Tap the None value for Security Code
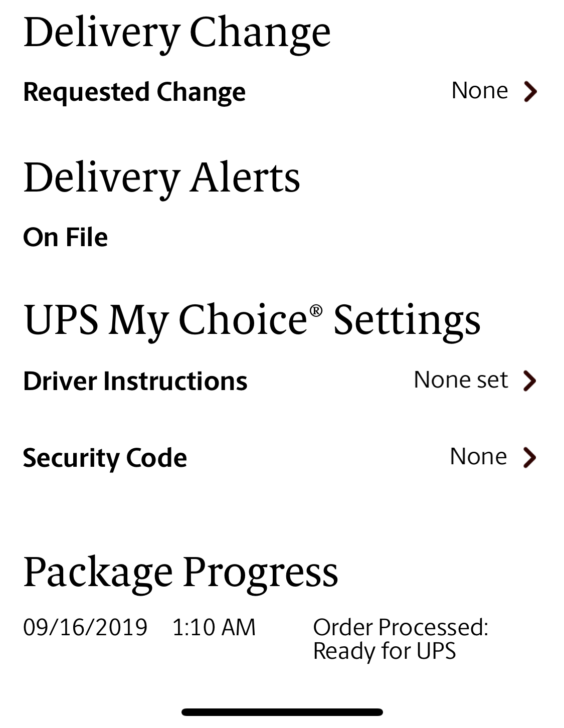 pyautogui.click(x=478, y=456)
